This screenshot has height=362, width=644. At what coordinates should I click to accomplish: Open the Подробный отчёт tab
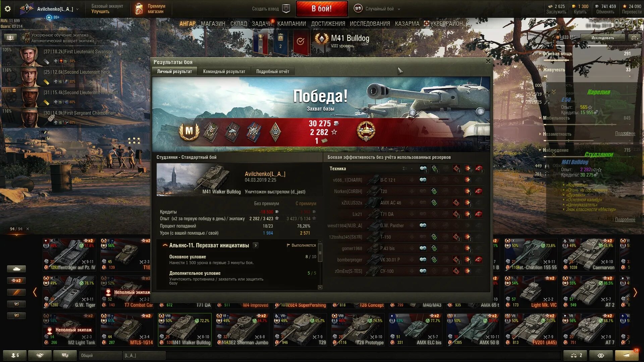[x=273, y=71]
